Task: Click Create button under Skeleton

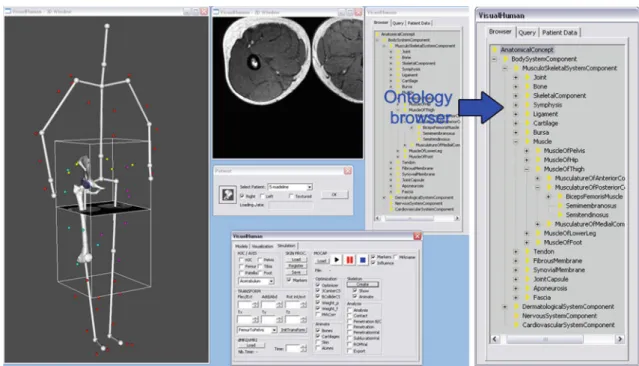Action: [x=363, y=284]
